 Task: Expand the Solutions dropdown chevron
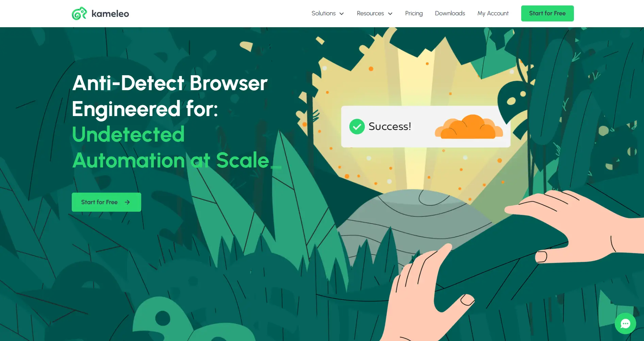pos(342,14)
